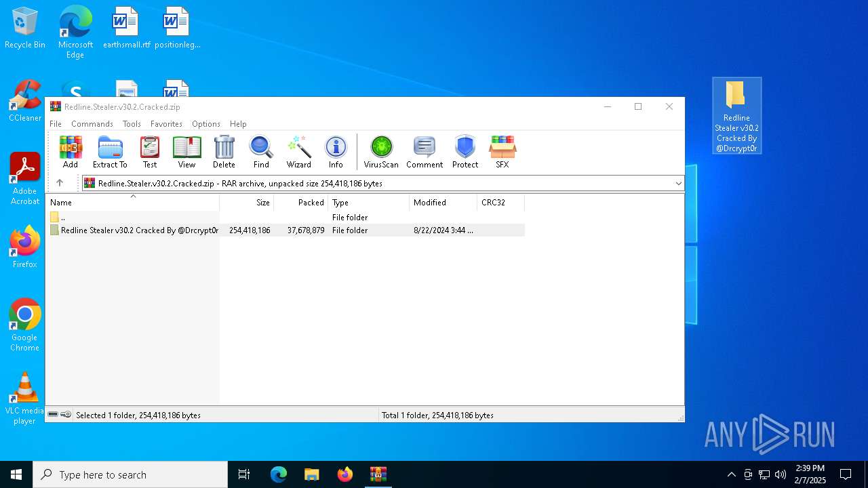The image size is (868, 488).
Task: Click 'Total 1 folder' status bar text
Action: click(x=437, y=415)
